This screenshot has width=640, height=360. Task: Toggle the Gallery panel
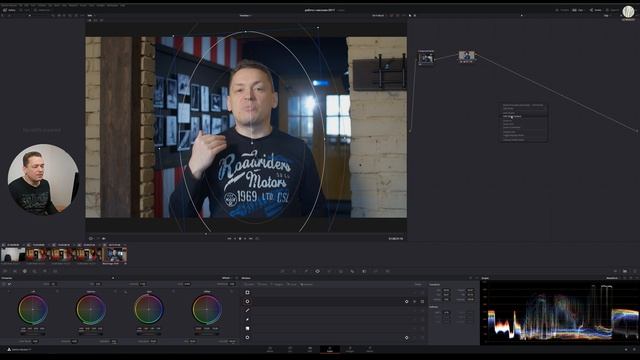coord(9,10)
